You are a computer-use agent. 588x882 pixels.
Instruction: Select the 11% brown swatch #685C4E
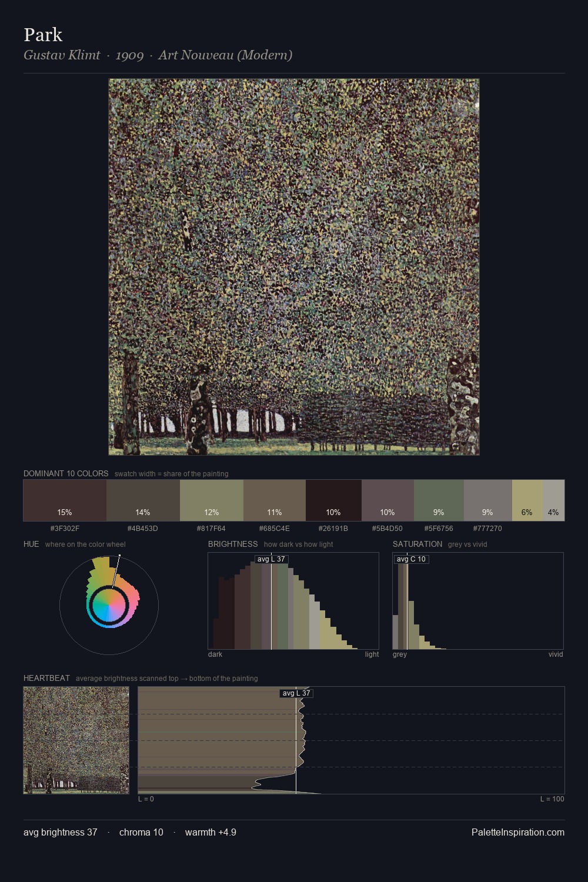(275, 500)
